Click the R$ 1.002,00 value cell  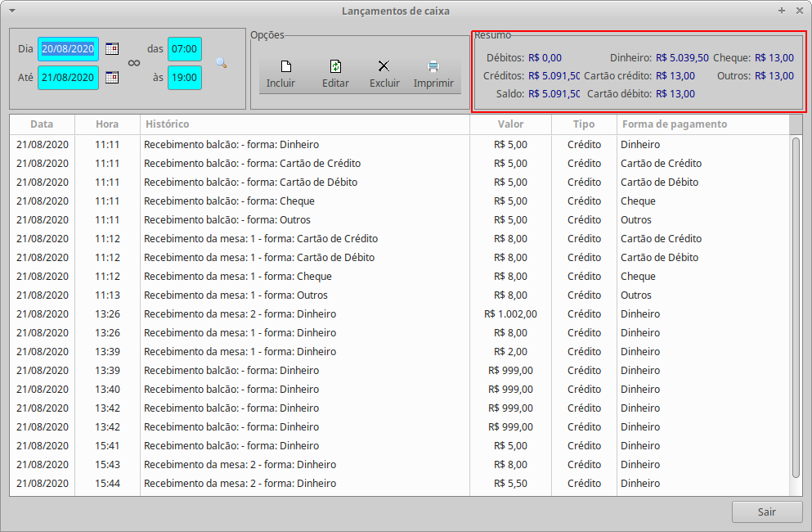point(510,314)
